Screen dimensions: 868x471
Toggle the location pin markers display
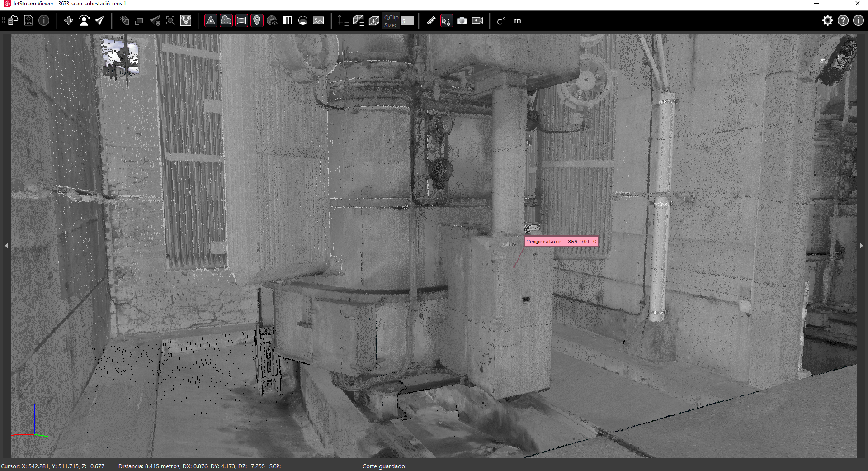pos(257,20)
